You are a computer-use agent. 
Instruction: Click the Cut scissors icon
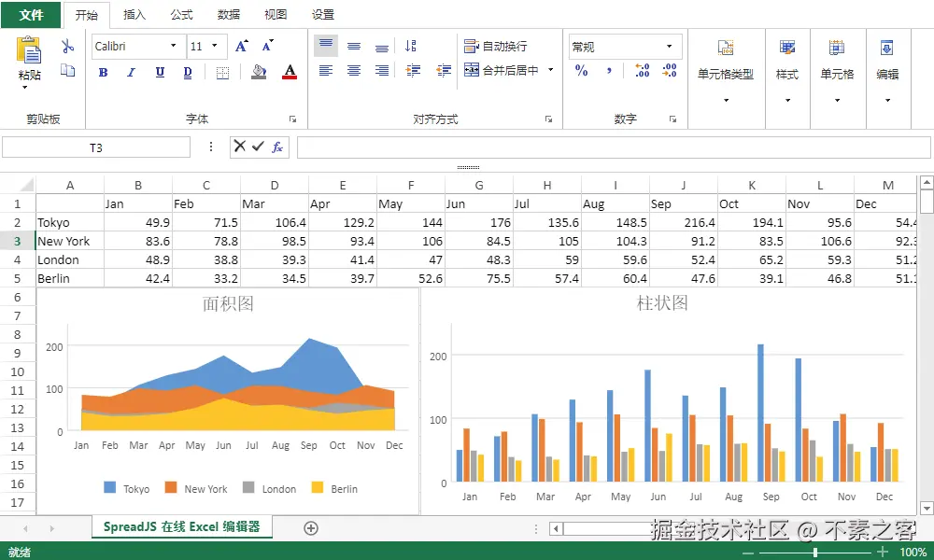(67, 46)
